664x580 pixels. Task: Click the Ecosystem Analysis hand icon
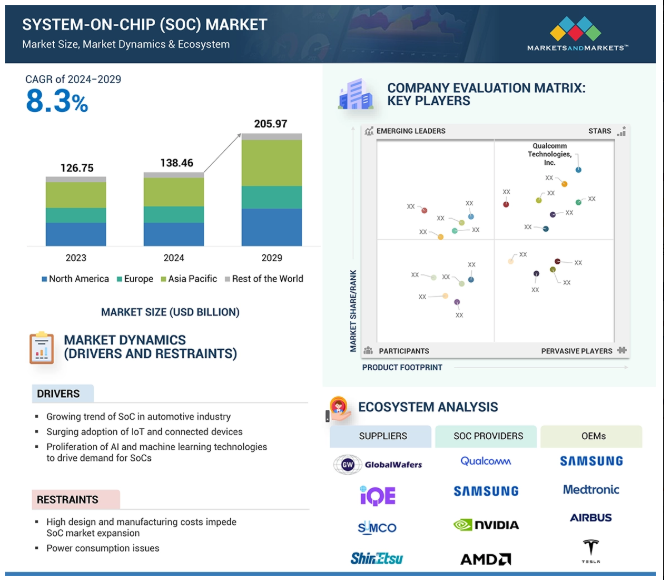[x=338, y=409]
